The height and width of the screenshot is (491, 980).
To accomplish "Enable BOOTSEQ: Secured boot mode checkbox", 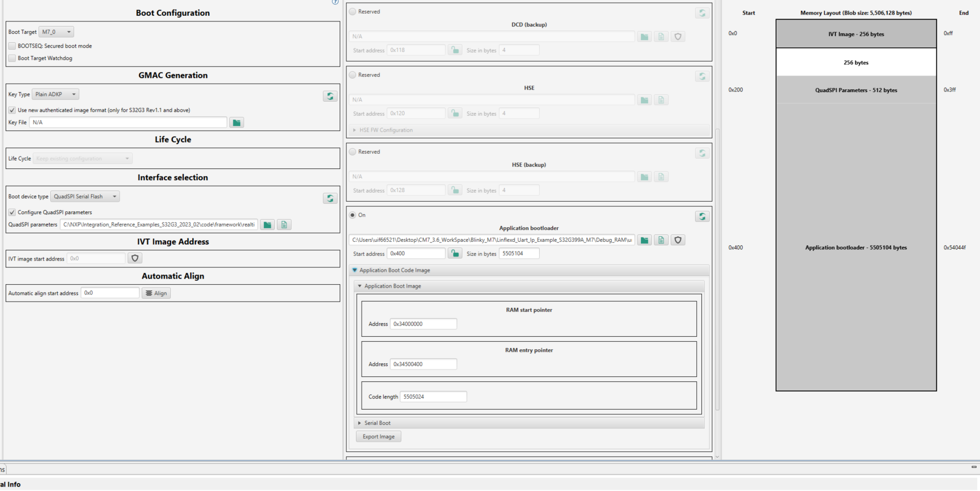I will (12, 46).
